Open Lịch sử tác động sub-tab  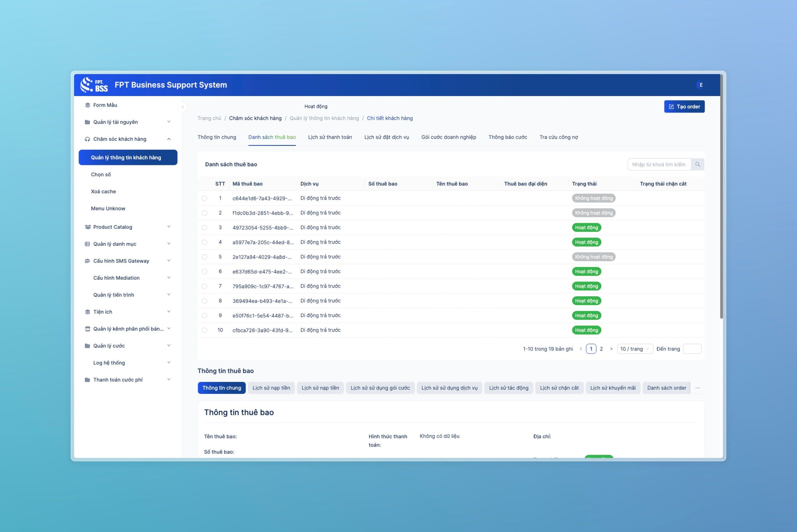509,388
